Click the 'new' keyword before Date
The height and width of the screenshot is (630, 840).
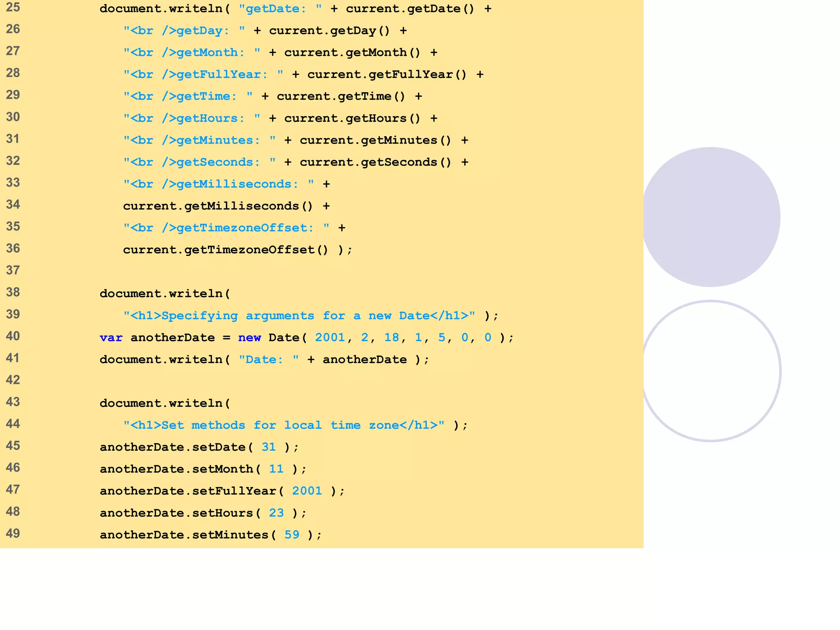click(x=249, y=338)
